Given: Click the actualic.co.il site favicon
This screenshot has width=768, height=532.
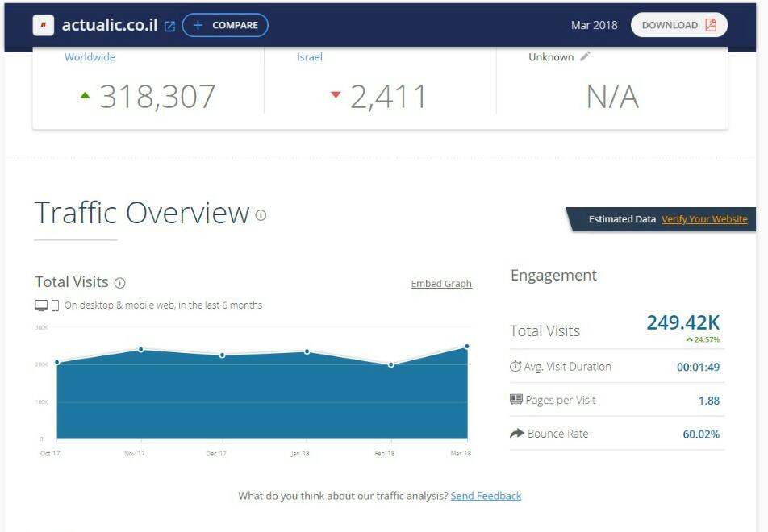Looking at the screenshot, I should point(43,25).
